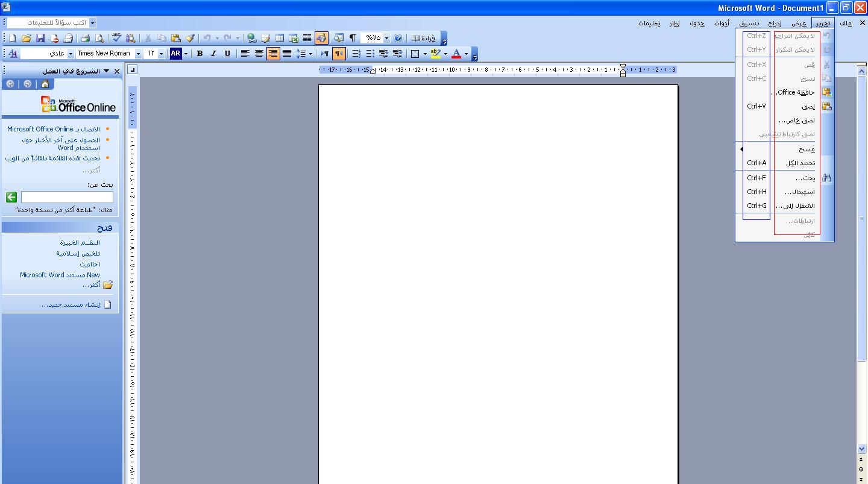
Task: Expand the font size dropdown
Action: coord(161,54)
